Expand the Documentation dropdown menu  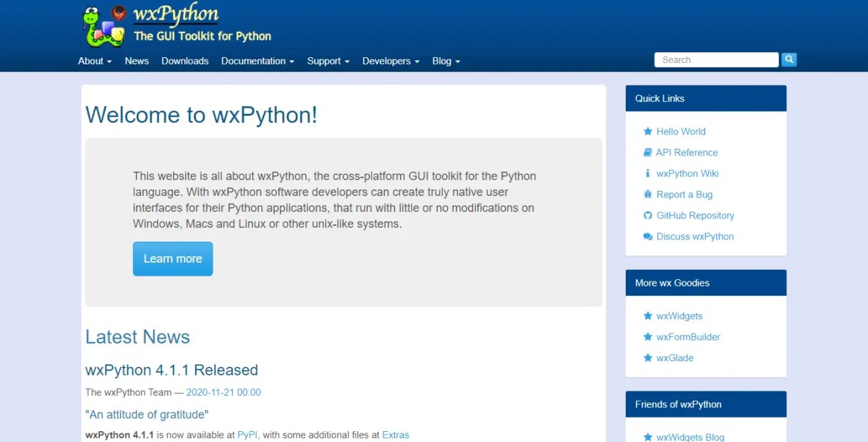tap(258, 61)
